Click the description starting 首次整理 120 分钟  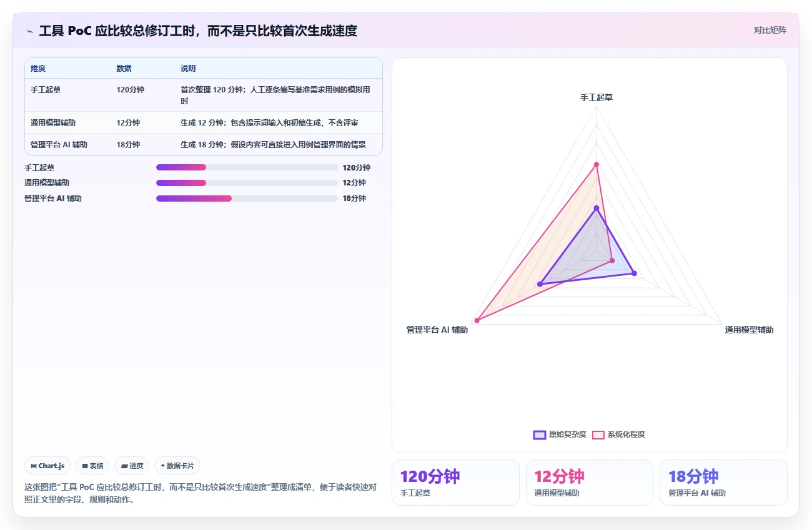pos(275,96)
